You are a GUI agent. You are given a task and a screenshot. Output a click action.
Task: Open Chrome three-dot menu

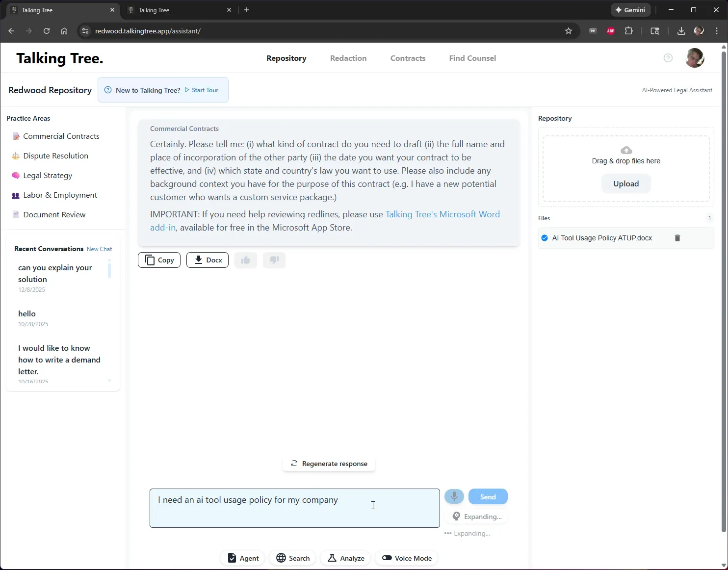click(717, 31)
